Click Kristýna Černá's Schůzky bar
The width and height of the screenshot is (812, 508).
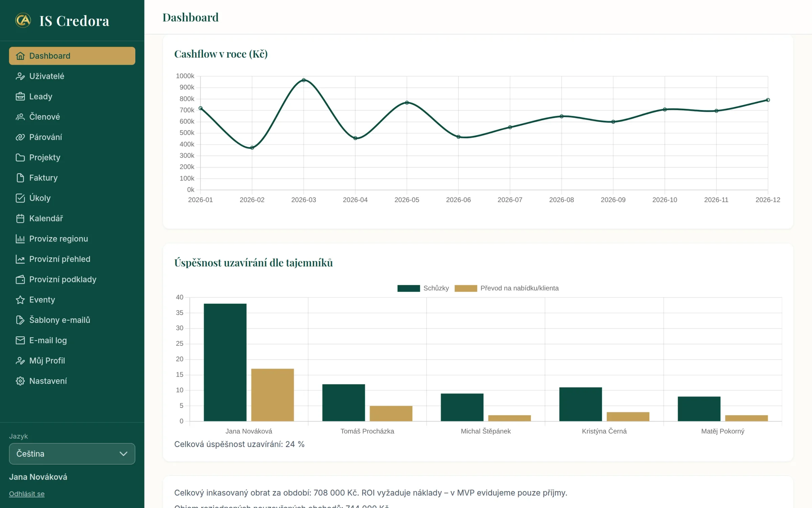(581, 404)
